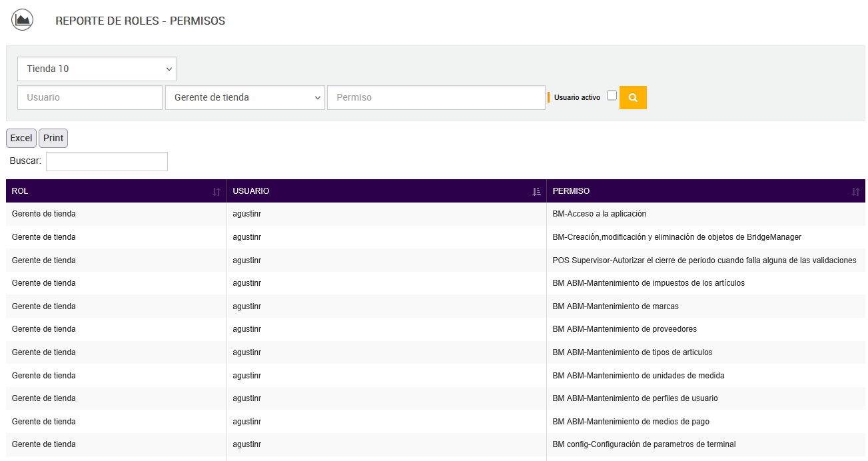Click the PERMISO column header
The image size is (868, 461).
point(706,191)
